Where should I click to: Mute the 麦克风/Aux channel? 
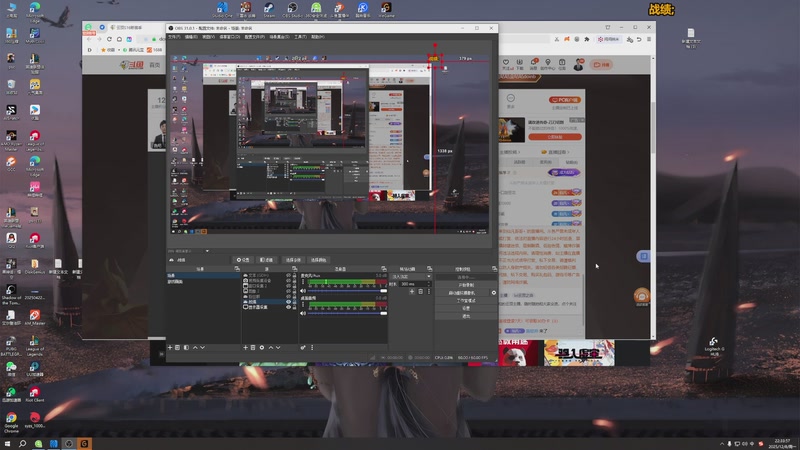coord(303,291)
